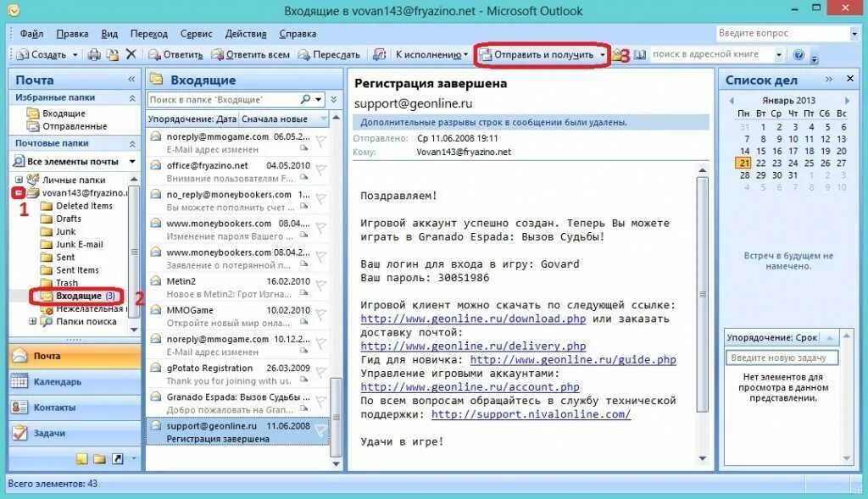Click Ответить всем in the toolbar
Viewport: 868px width, 499px height.
[251, 55]
